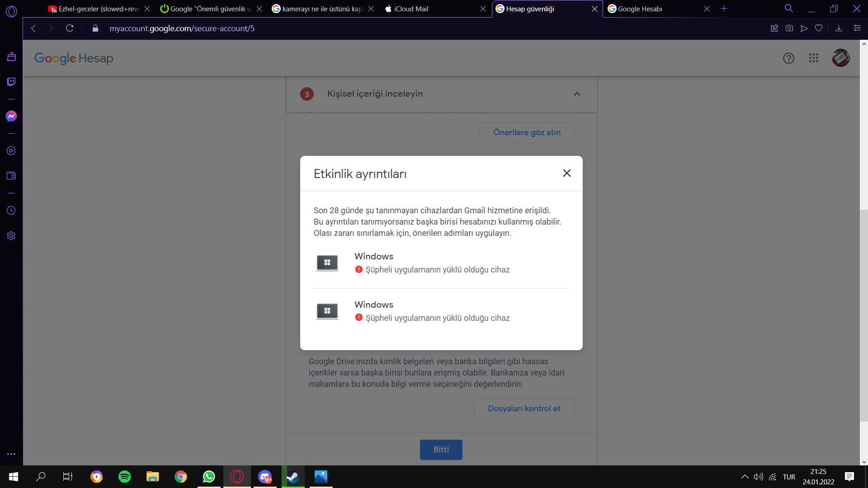Screen dimensions: 868x488
Task: Click the snapshot camera icon in address bar
Action: pyautogui.click(x=789, y=28)
